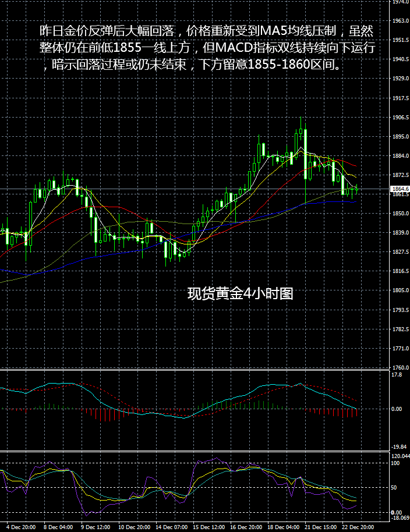This screenshot has width=410, height=532.
Task: Click the 1963.0 price axis label
Action: click(x=401, y=21)
